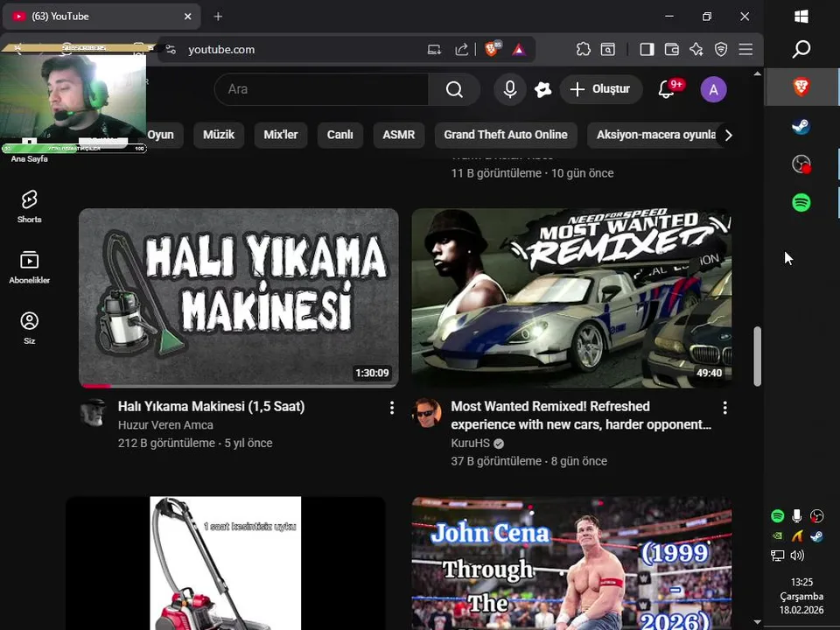This screenshot has height=630, width=840.
Task: Select Aksiyon-macera oyunları chip
Action: click(655, 135)
